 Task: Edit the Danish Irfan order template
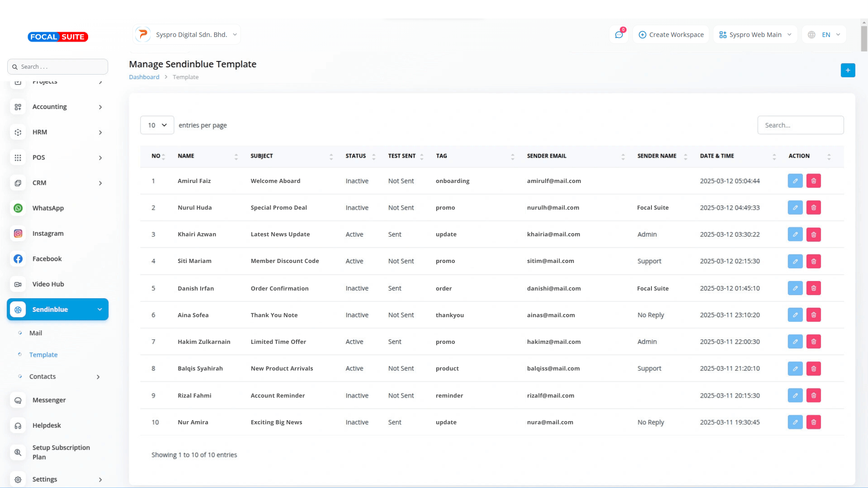(x=795, y=288)
